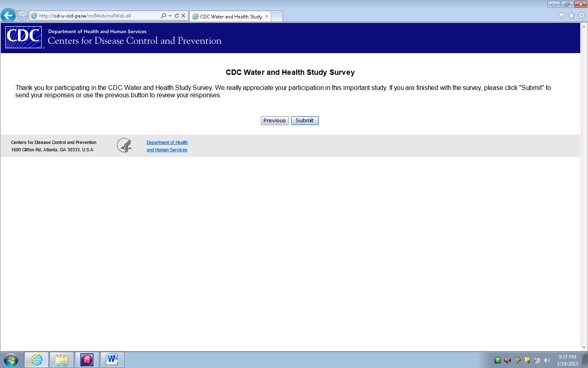Click the 'Centers for Disease Control and Prevention' header text
Image resolution: width=588 pixels, height=368 pixels.
pos(135,41)
